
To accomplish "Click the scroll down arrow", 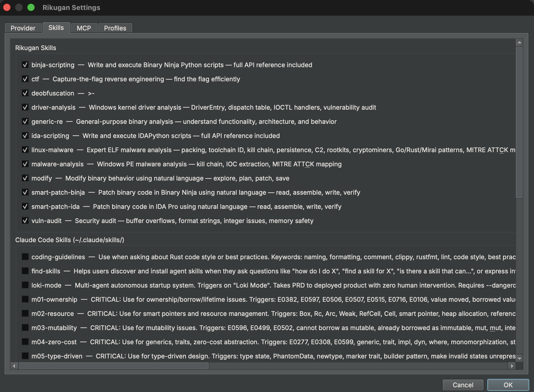I will 519,358.
